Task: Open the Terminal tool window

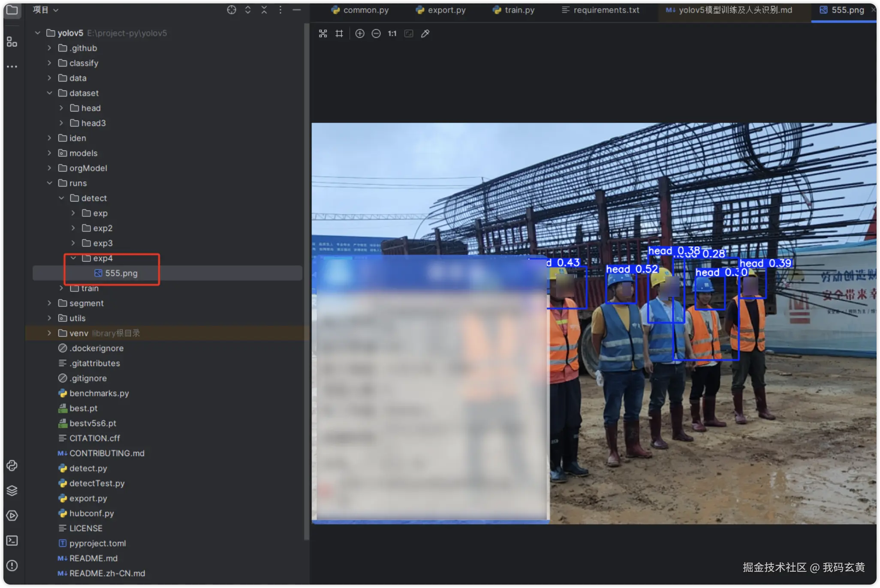Action: point(12,540)
